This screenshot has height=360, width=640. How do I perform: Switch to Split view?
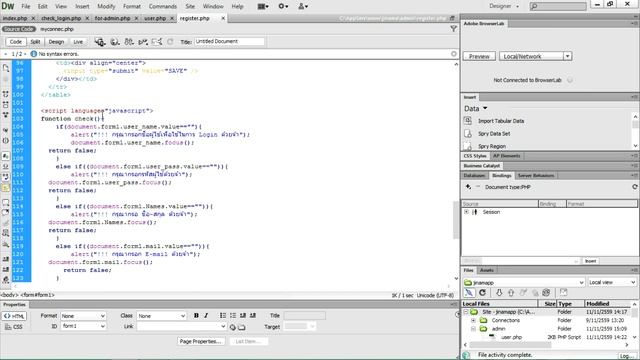[36, 42]
